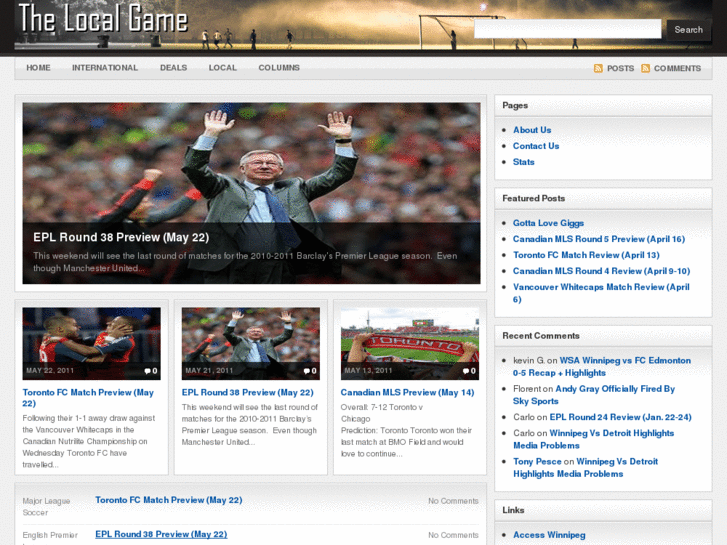Open Toronto FC Match Preview thumbnail image
Image resolution: width=727 pixels, height=545 pixels.
coord(91,344)
